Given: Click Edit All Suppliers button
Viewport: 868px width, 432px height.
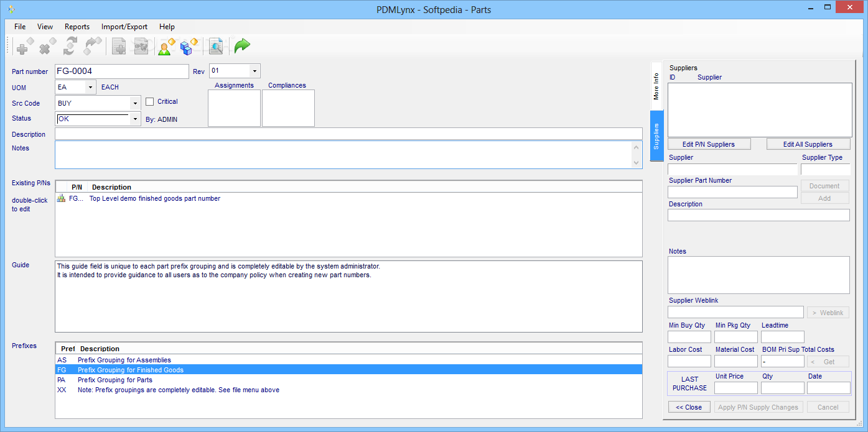Looking at the screenshot, I should [x=808, y=144].
